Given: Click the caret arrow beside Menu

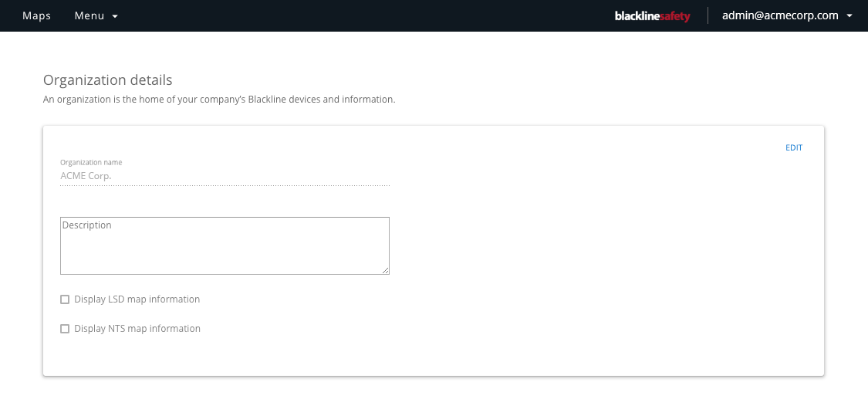Looking at the screenshot, I should coord(115,17).
